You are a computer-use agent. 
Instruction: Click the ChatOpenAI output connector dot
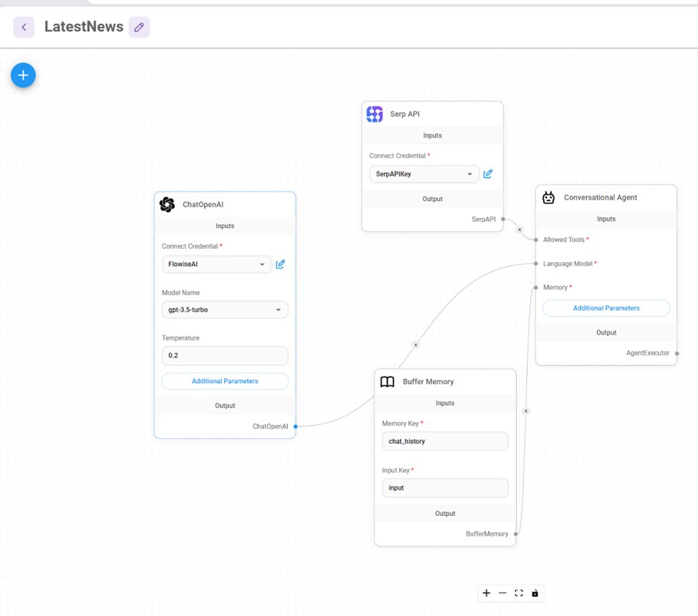[x=296, y=426]
